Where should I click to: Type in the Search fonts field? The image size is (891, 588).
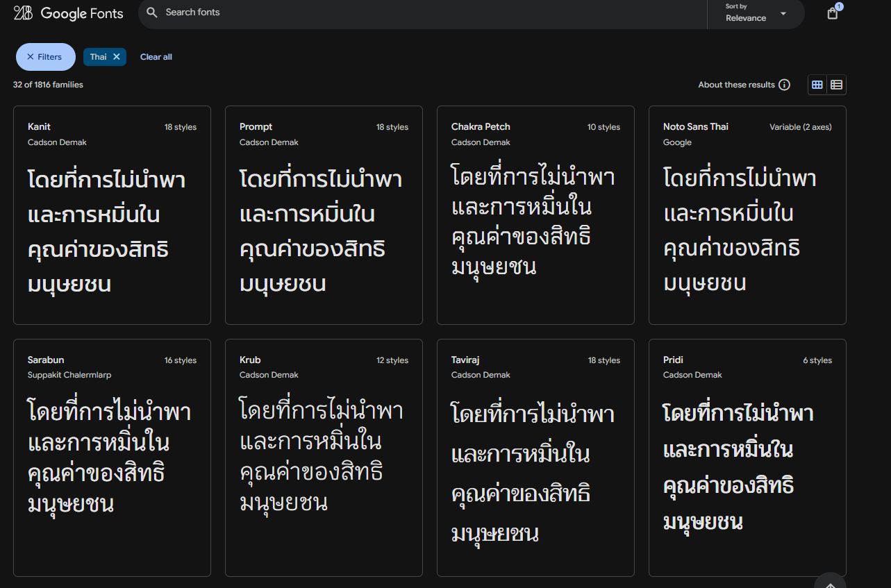417,12
